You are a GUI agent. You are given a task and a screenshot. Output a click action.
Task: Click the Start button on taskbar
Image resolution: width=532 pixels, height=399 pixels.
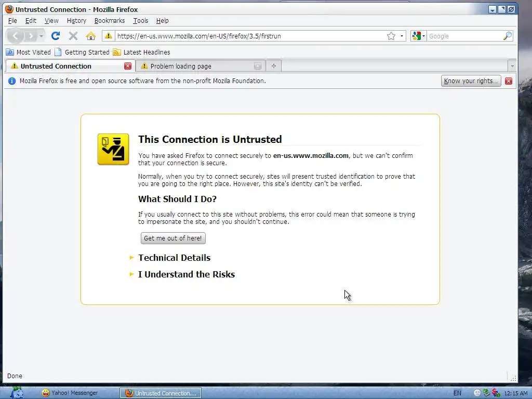point(16,393)
